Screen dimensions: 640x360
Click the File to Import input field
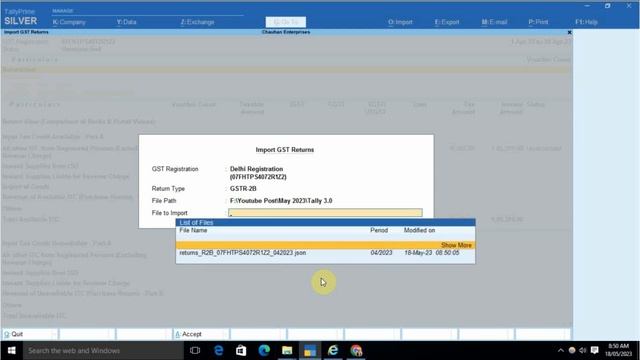pyautogui.click(x=325, y=213)
